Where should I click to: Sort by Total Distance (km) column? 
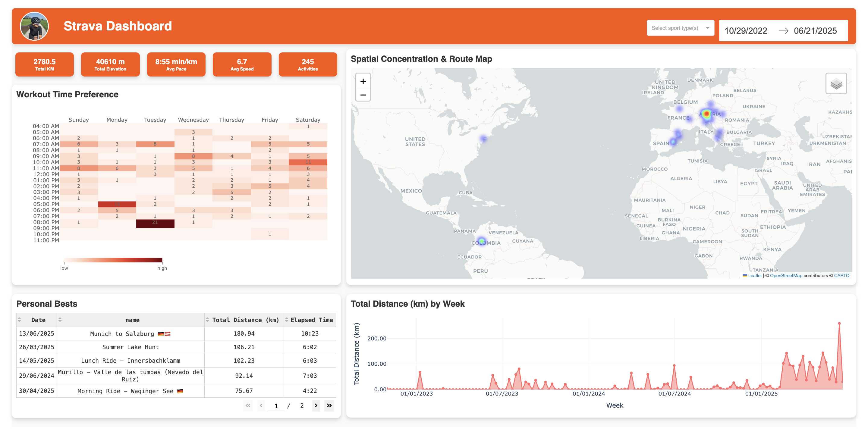[x=207, y=320]
